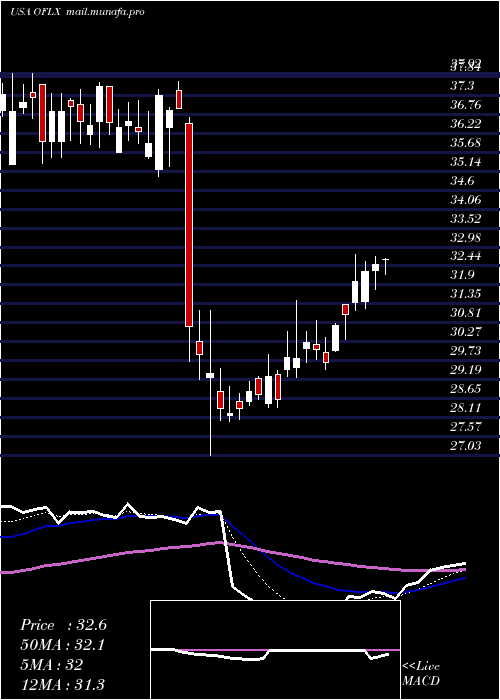Click the 28.11 price axis label
Viewport: 500px width, 700px height.
pos(466,407)
